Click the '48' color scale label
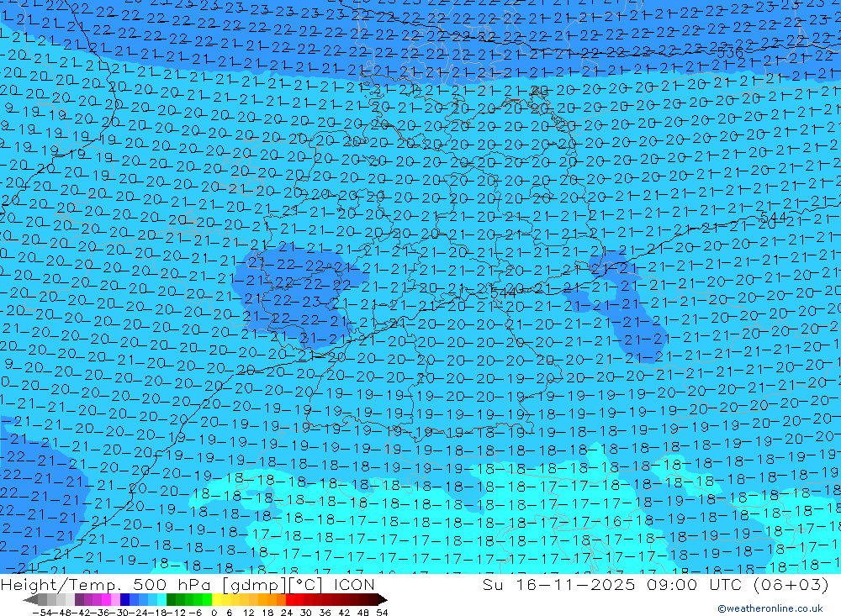Viewport: 841px width, 616px height. point(363,613)
